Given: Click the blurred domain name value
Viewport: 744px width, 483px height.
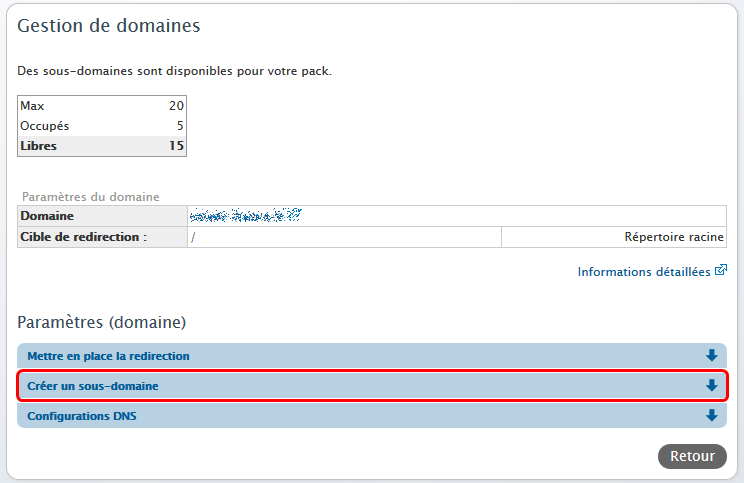Looking at the screenshot, I should (x=246, y=215).
